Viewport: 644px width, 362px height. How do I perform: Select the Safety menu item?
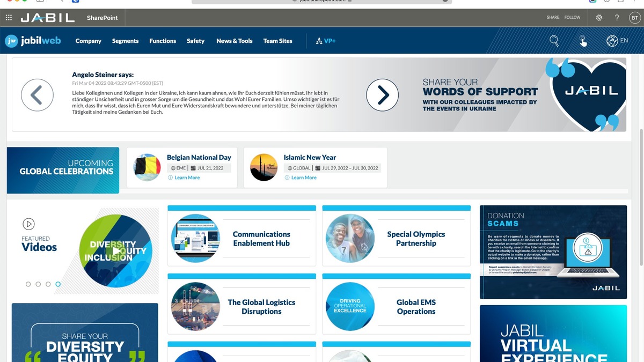coord(195,41)
